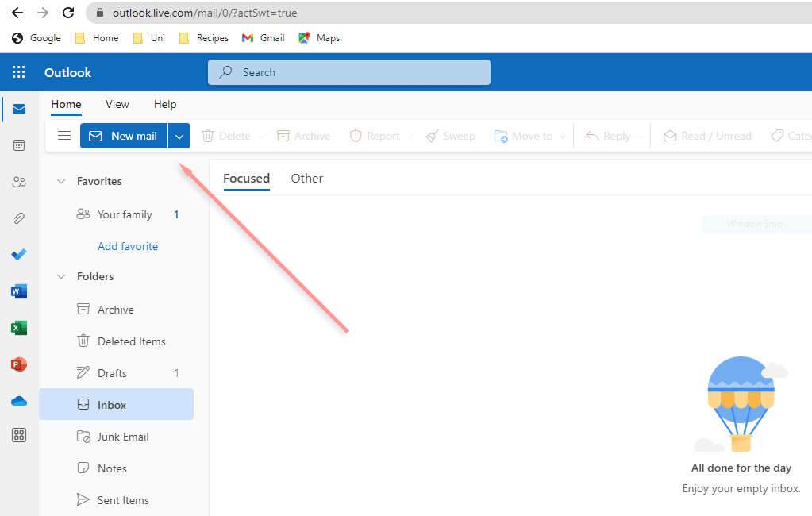Open Files paperclip in the left rail
812x516 pixels.
pyautogui.click(x=19, y=218)
